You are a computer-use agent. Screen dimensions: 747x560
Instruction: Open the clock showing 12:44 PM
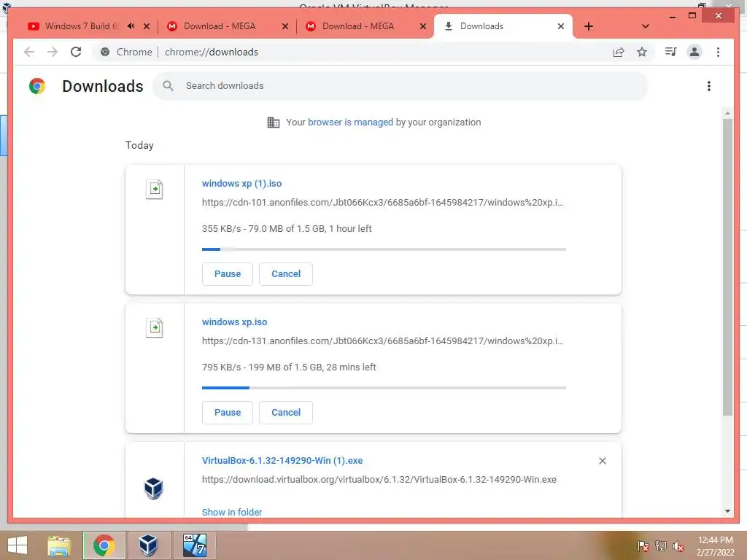716,546
